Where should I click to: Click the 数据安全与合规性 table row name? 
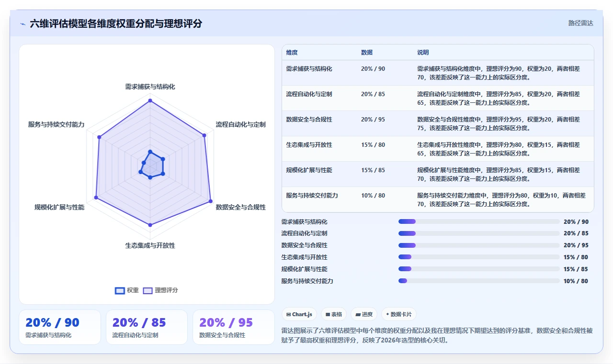309,120
